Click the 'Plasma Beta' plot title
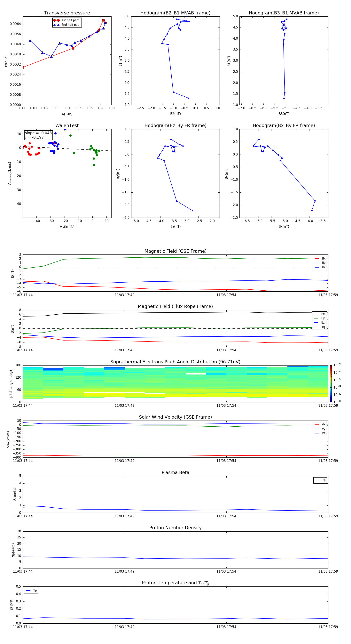Viewport: 351px width, 644px height. pos(175,472)
